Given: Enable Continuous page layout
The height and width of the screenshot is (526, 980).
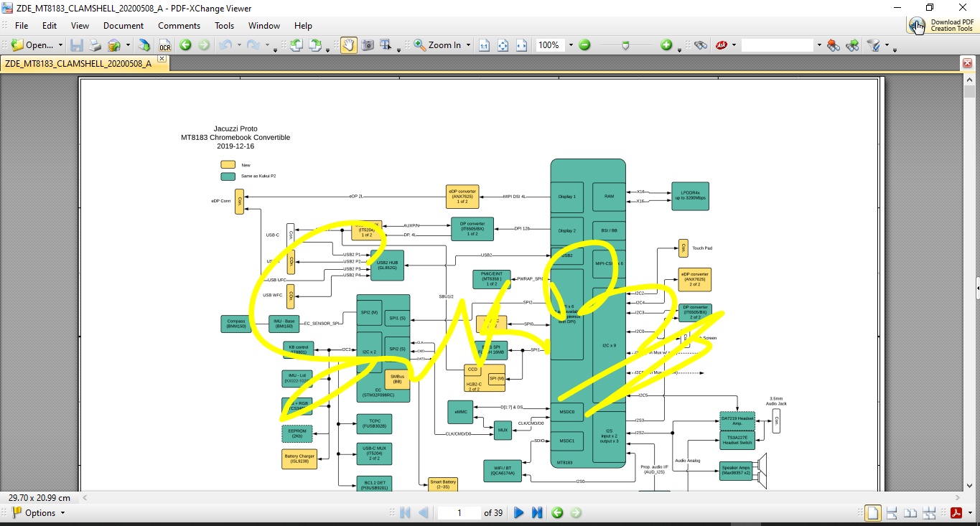Looking at the screenshot, I should point(892,513).
